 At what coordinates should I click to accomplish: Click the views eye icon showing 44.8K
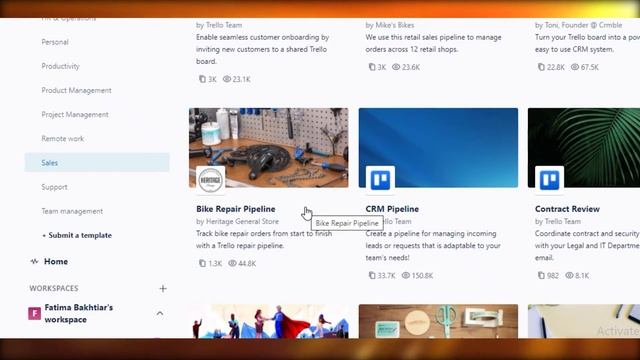[232, 263]
